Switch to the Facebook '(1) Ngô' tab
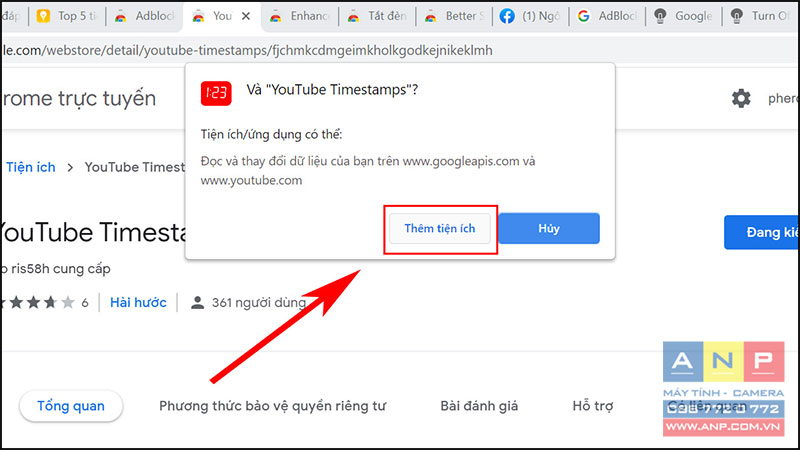 (531, 16)
